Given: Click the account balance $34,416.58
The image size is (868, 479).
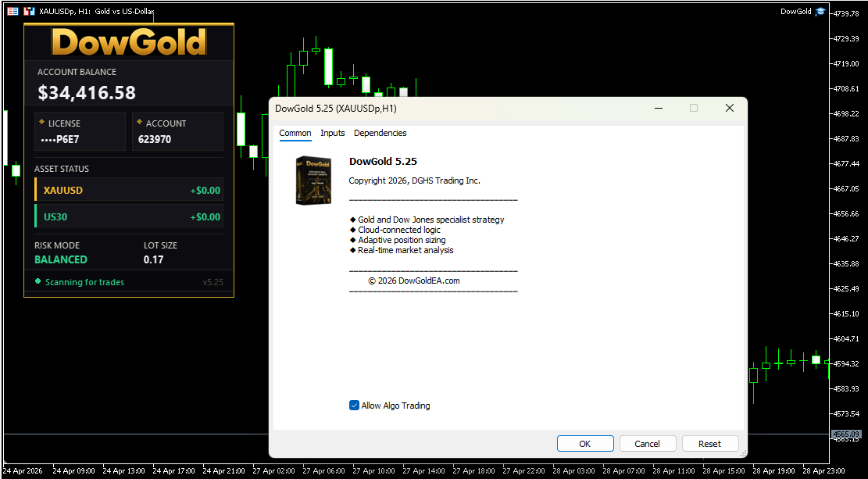Looking at the screenshot, I should click(x=87, y=92).
